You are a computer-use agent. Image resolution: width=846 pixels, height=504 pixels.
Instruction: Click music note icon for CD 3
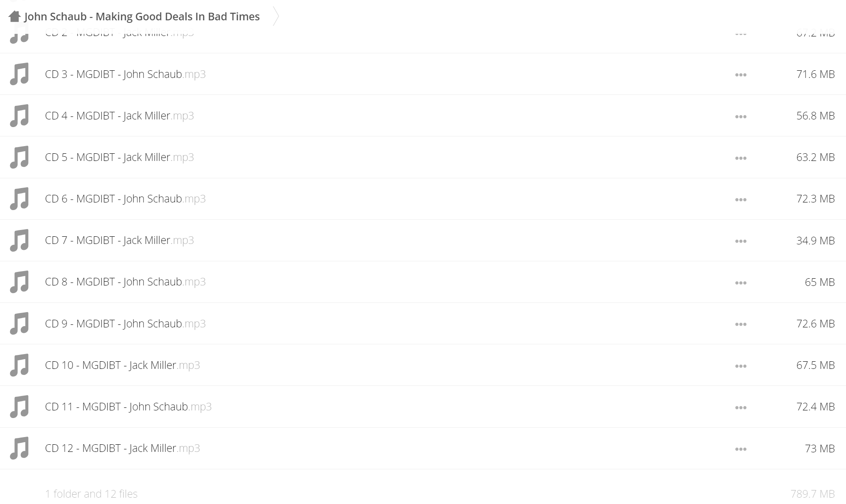(19, 74)
